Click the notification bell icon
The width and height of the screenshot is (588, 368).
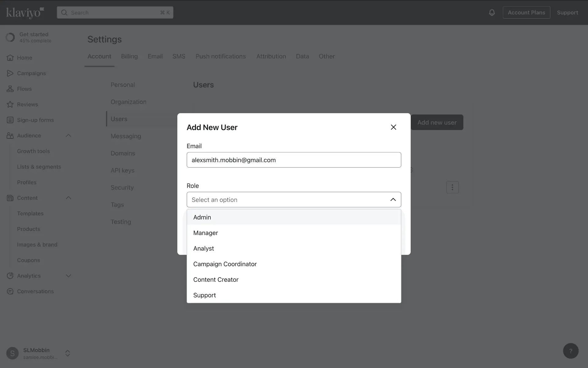(492, 13)
